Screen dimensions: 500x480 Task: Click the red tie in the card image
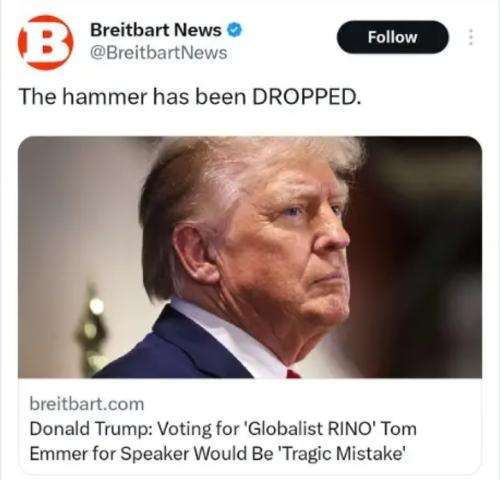coord(293,374)
